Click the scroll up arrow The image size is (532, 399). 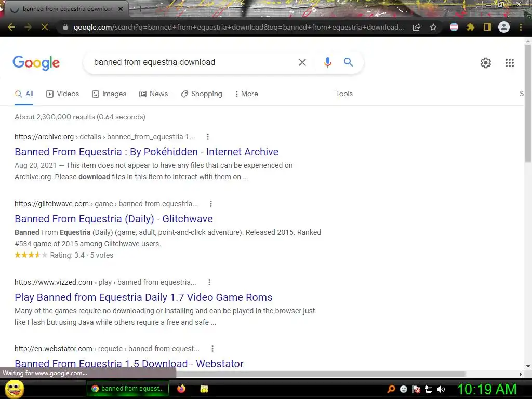[528, 41]
